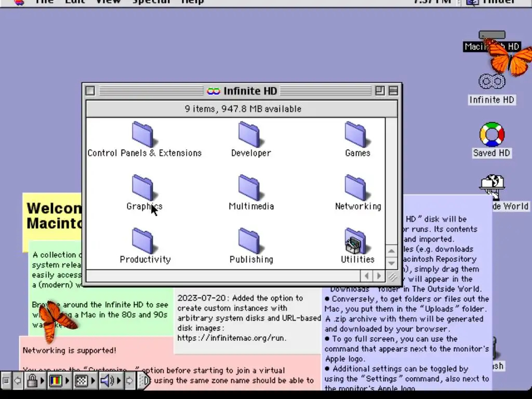Image resolution: width=532 pixels, height=399 pixels.
Task: Open the Apple menu
Action: [19, 2]
